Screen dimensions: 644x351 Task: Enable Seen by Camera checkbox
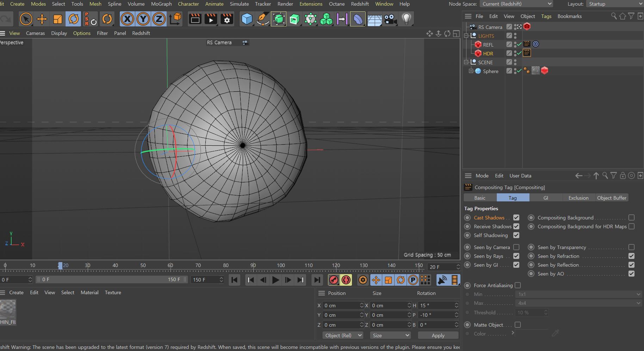pyautogui.click(x=516, y=247)
